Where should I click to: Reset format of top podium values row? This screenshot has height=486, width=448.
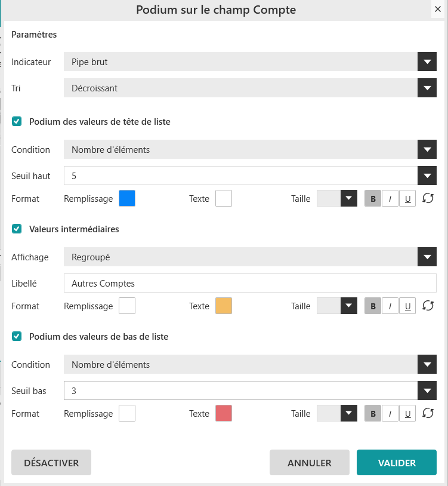tap(427, 199)
